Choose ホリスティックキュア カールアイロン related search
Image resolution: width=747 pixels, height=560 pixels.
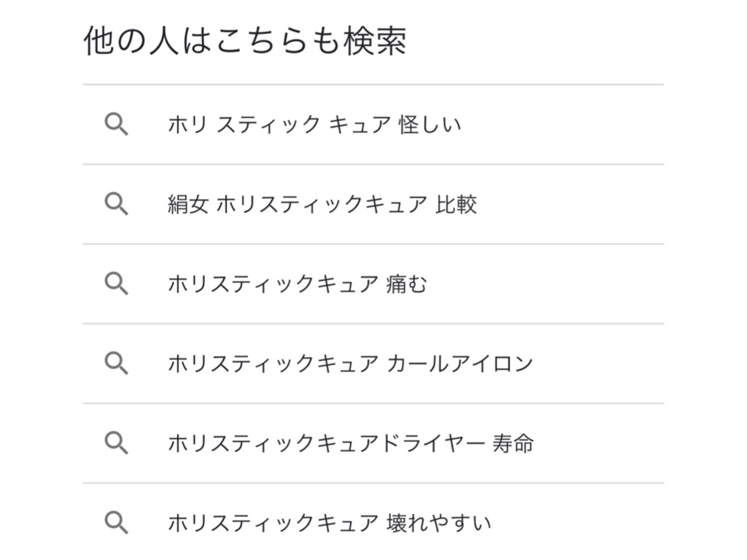[x=373, y=364]
